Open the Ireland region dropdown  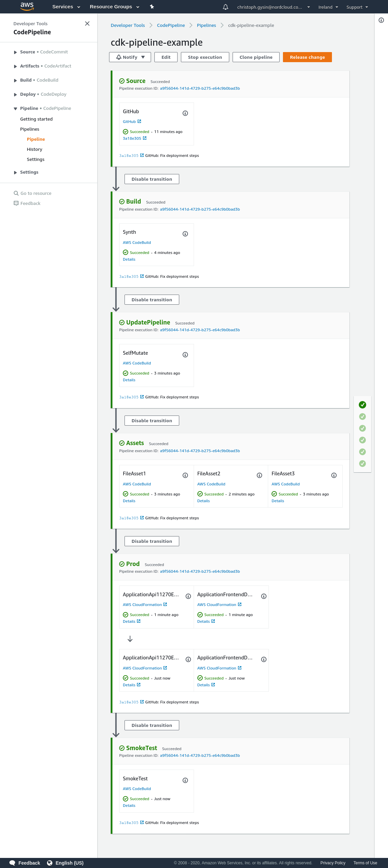coord(328,7)
